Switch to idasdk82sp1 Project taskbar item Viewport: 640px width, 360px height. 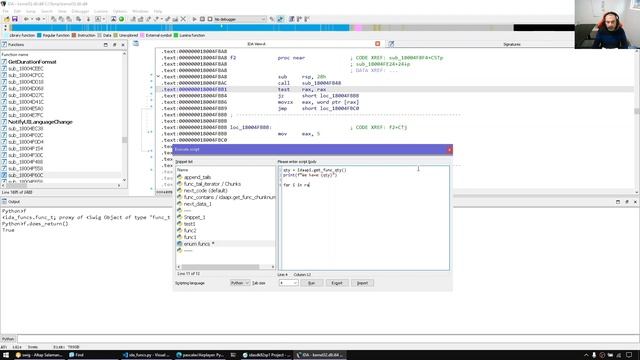[x=266, y=355]
